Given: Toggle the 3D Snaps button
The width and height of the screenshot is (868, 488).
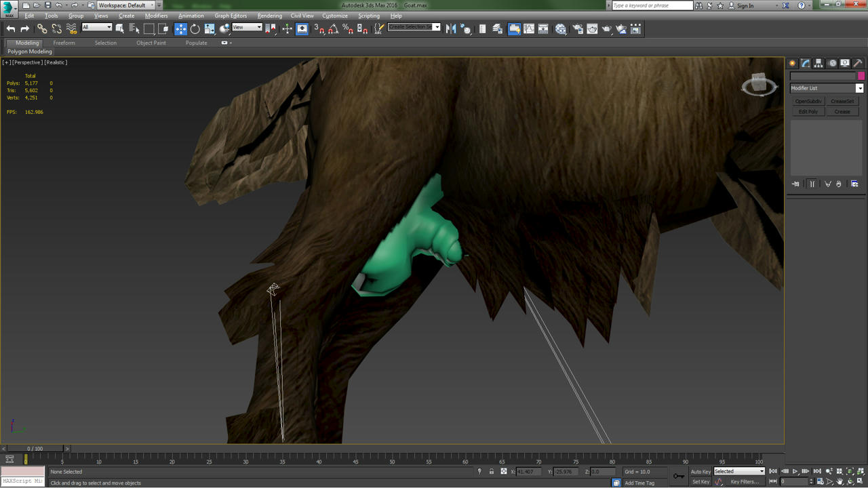Looking at the screenshot, I should [x=319, y=28].
